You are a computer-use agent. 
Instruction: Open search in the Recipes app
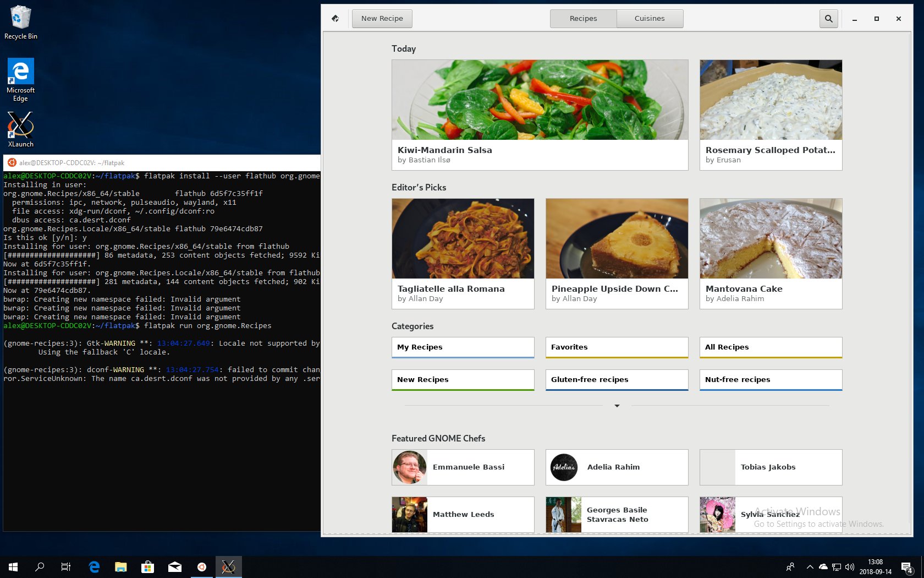coord(828,18)
